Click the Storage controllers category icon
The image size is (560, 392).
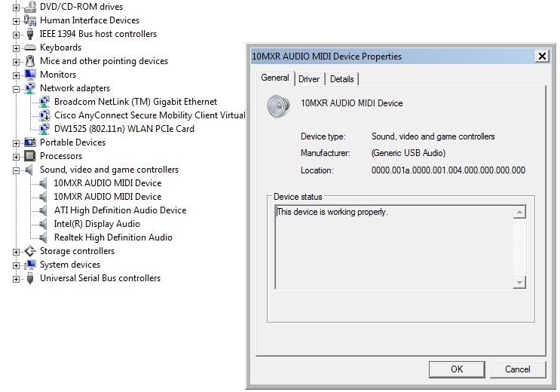tap(30, 251)
